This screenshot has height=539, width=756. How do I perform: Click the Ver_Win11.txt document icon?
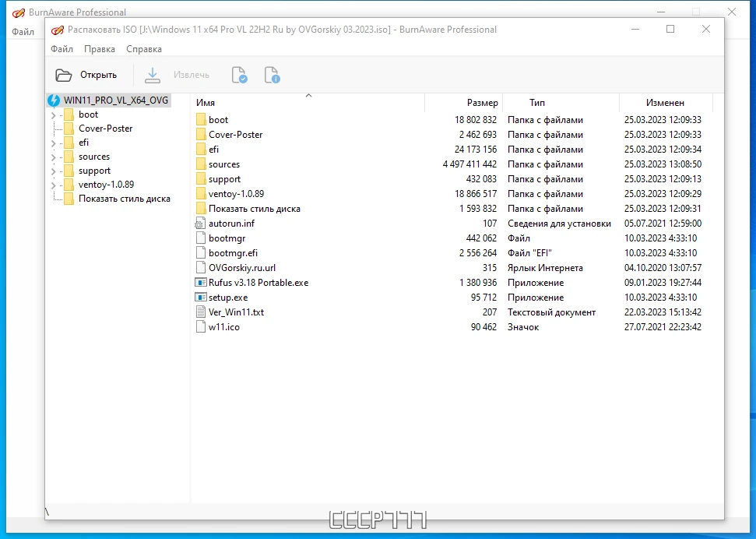point(201,312)
